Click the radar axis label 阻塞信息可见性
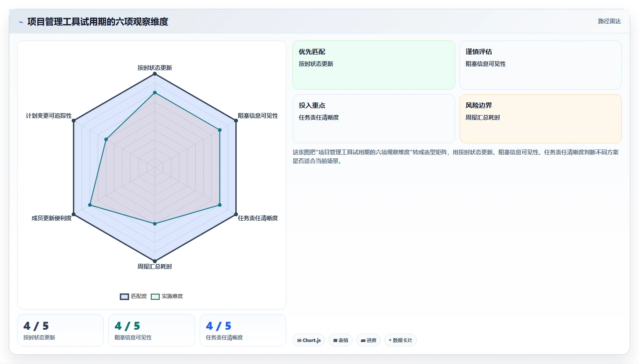This screenshot has height=364, width=639. pos(258,116)
